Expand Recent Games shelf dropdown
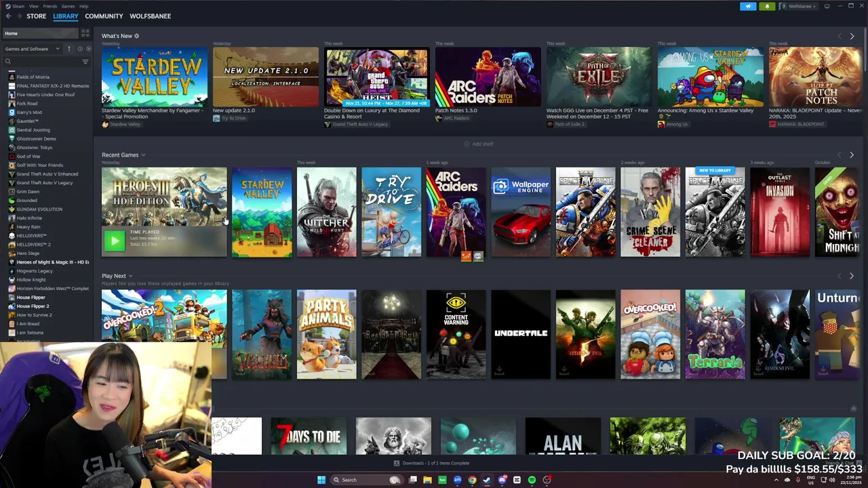This screenshot has width=868, height=488. 143,155
